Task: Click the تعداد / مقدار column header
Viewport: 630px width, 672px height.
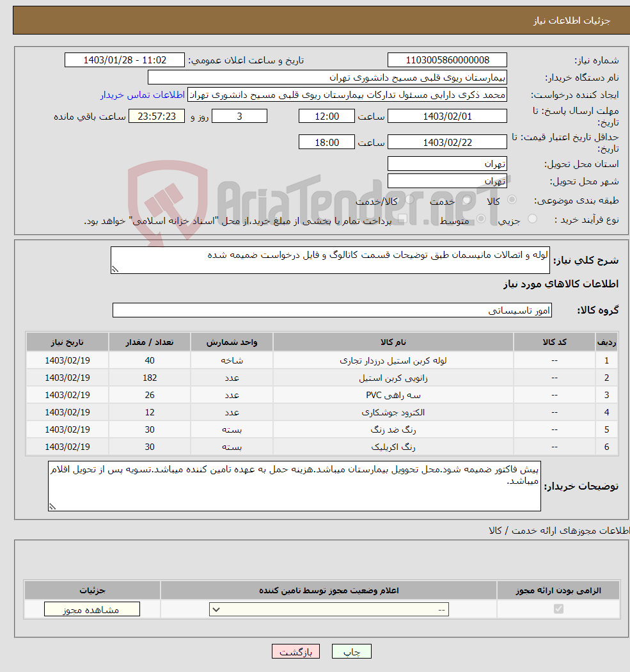Action: tap(150, 342)
